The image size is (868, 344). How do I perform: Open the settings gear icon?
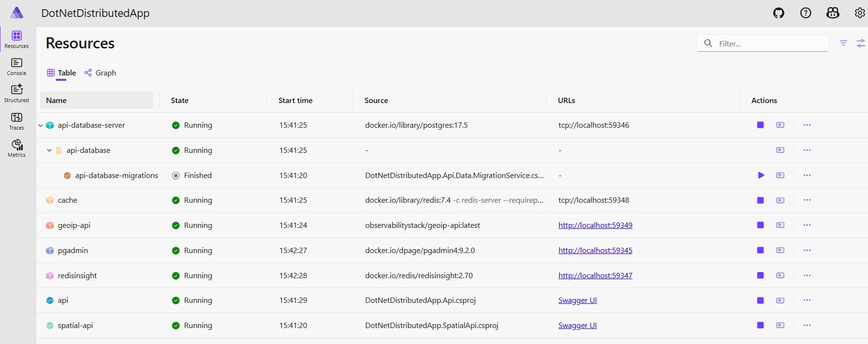pyautogui.click(x=860, y=13)
